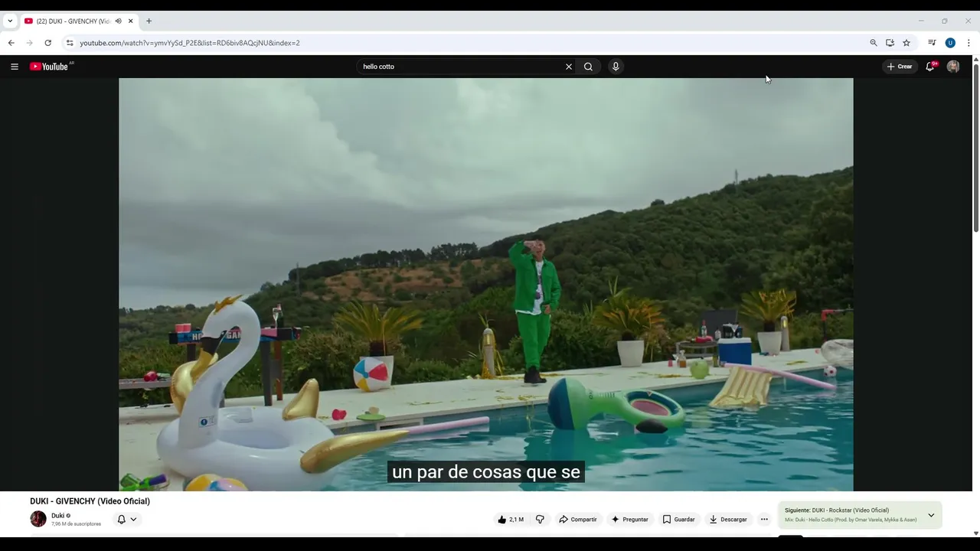Click the Descargar download button
980x551 pixels.
(x=728, y=520)
